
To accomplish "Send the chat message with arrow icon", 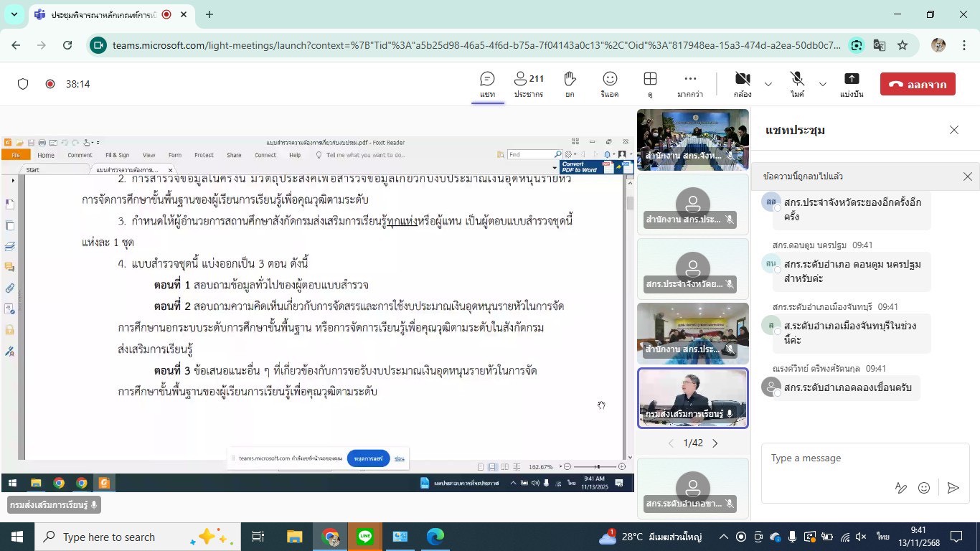I will point(953,488).
